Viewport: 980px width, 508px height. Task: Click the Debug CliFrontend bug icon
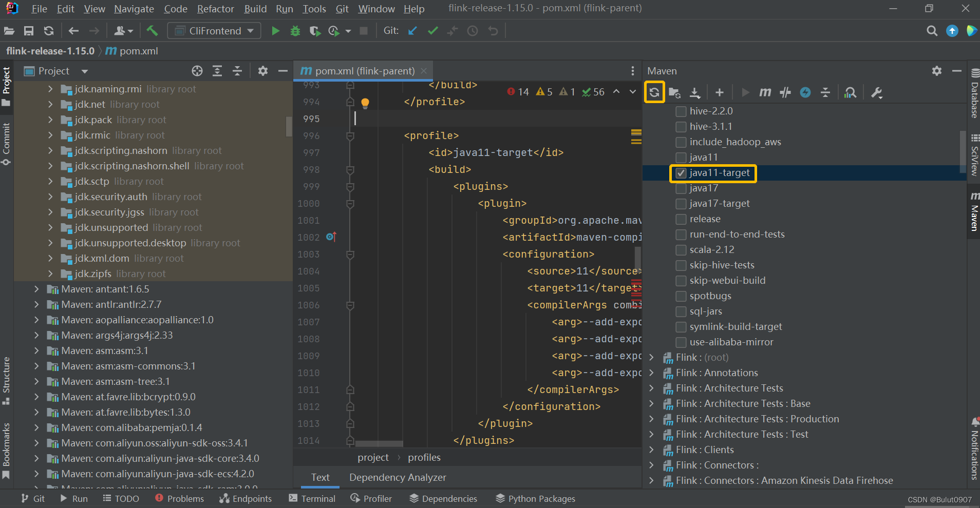coord(295,31)
